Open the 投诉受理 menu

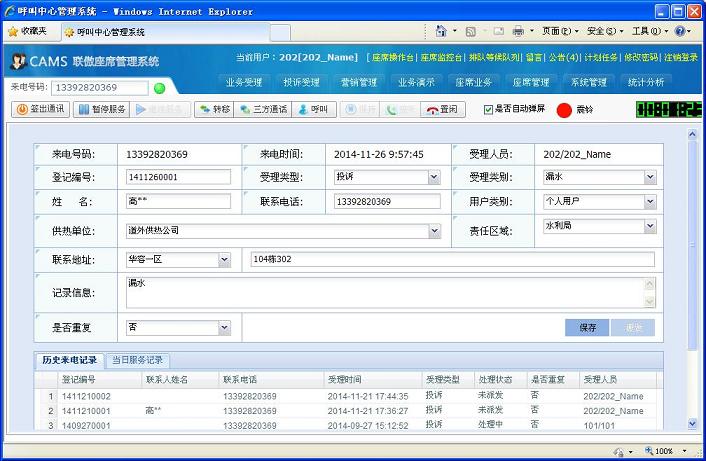click(x=301, y=82)
